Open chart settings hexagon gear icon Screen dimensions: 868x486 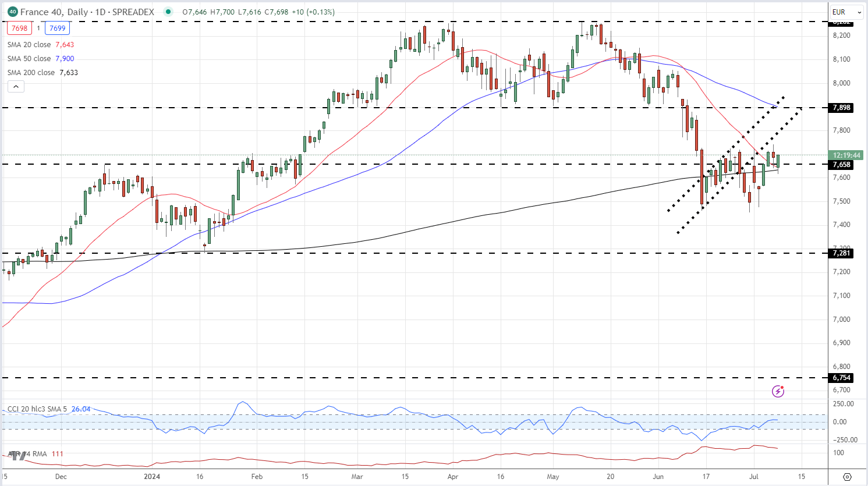click(x=847, y=477)
